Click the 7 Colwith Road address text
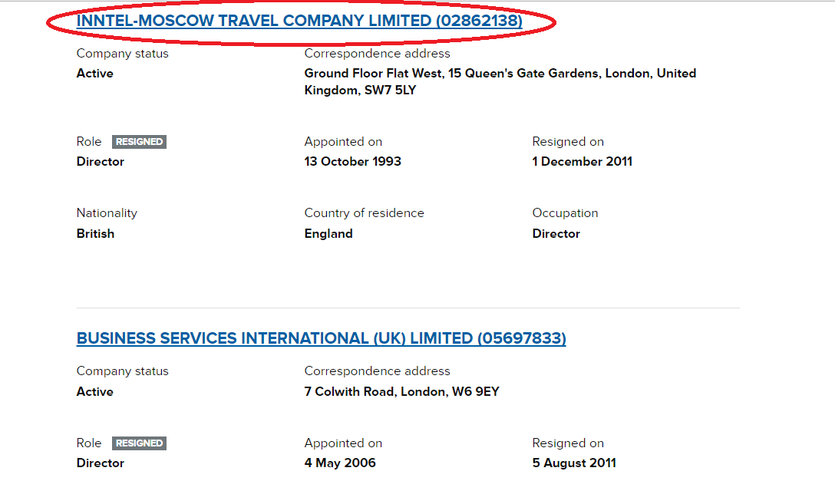Screen dimensions: 835x504 point(401,392)
